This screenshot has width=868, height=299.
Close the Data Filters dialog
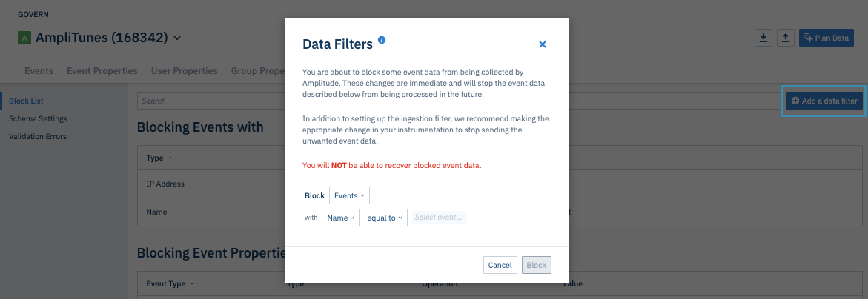coord(543,44)
